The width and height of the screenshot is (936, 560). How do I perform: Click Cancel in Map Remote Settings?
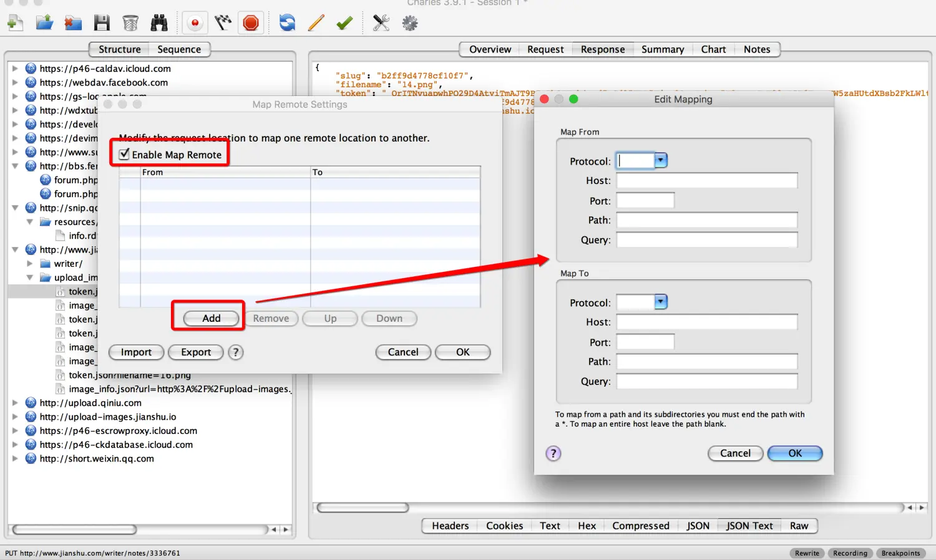403,352
